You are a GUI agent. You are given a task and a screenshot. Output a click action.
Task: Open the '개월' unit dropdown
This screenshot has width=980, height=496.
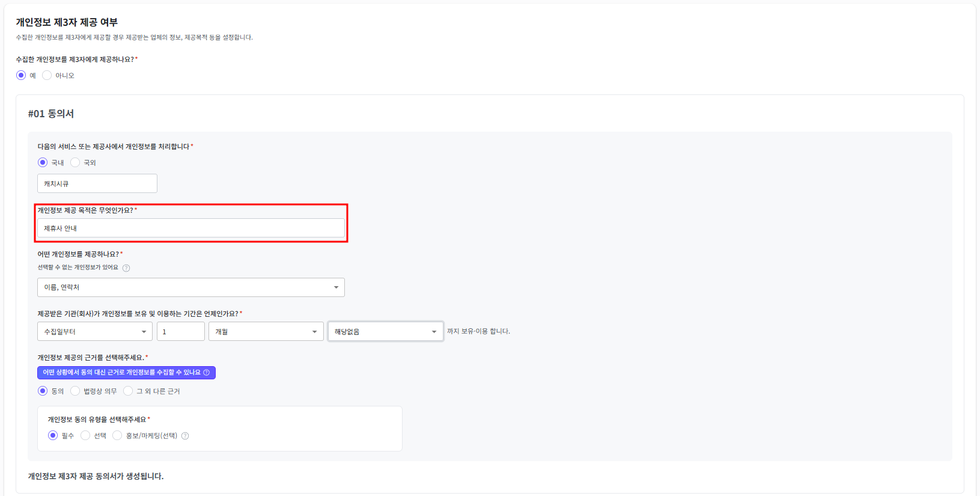267,331
